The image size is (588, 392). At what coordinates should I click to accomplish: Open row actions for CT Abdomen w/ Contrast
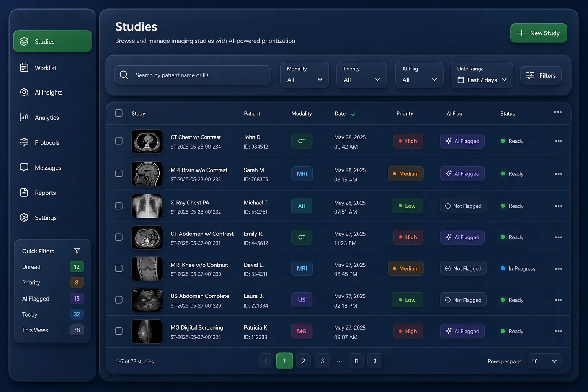559,237
